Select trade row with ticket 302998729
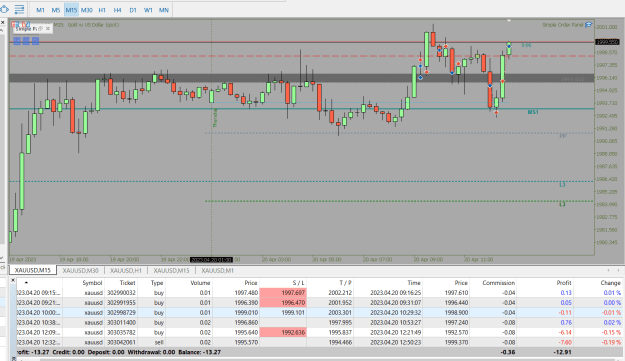This screenshot has width=625, height=361. coord(319,312)
